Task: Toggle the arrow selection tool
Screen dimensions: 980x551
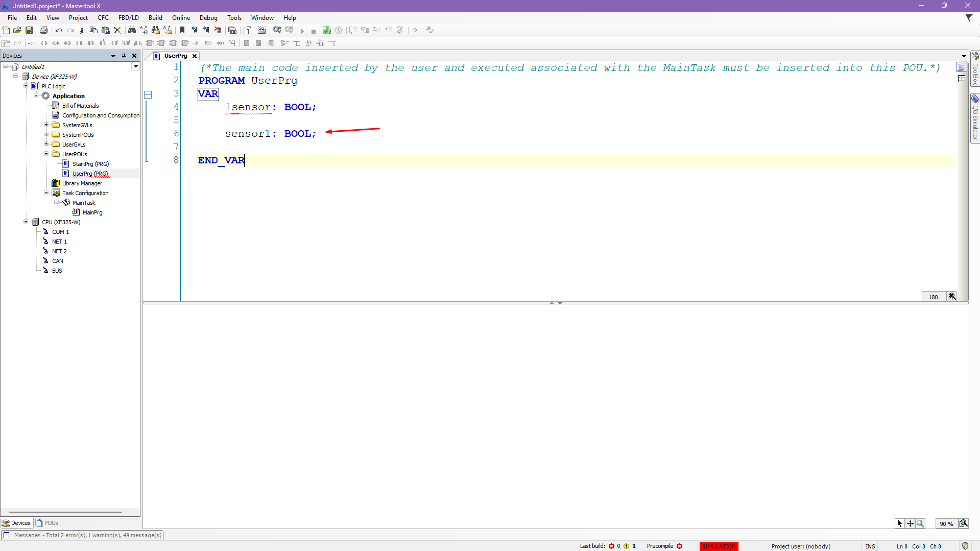Action: pyautogui.click(x=899, y=523)
